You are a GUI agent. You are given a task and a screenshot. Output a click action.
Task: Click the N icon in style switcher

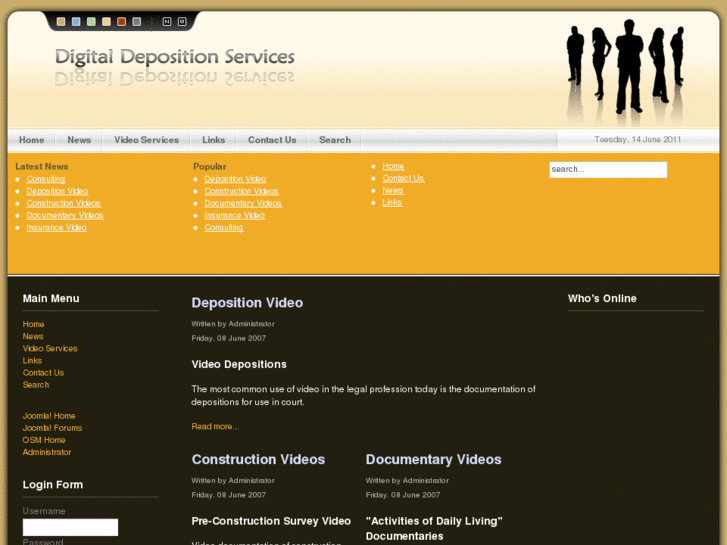pyautogui.click(x=167, y=21)
